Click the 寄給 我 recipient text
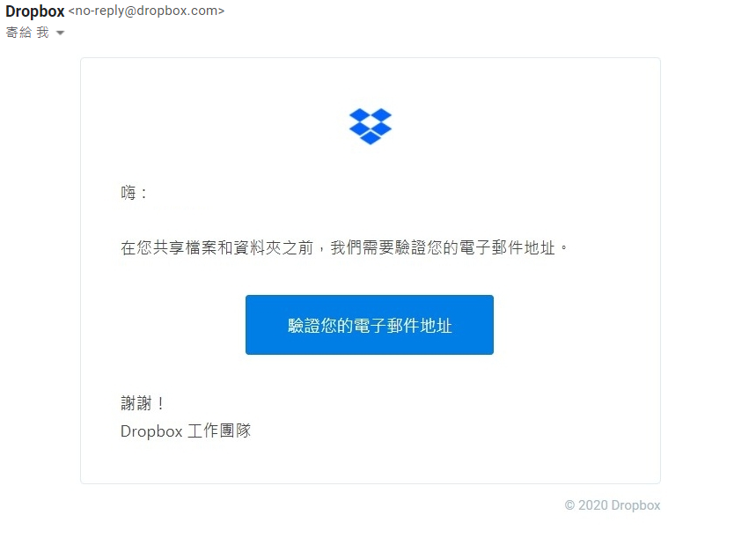The width and height of the screenshot is (756, 552). (27, 33)
